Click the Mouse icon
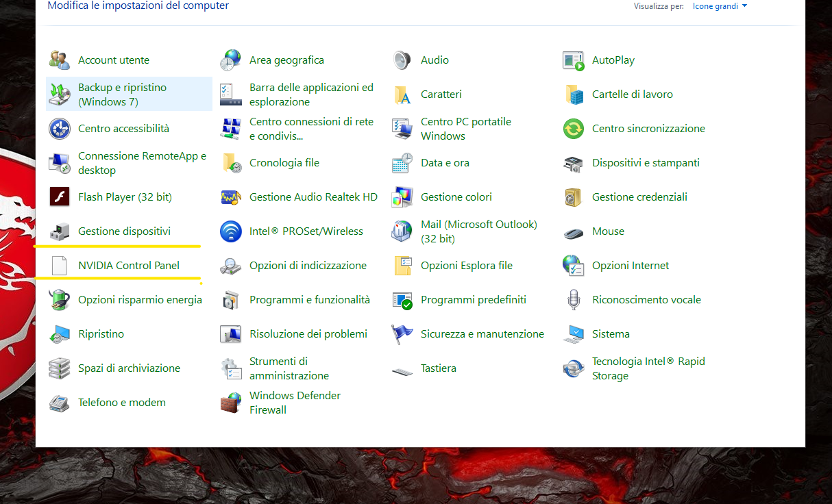Screen dimensions: 832x504 point(574,233)
